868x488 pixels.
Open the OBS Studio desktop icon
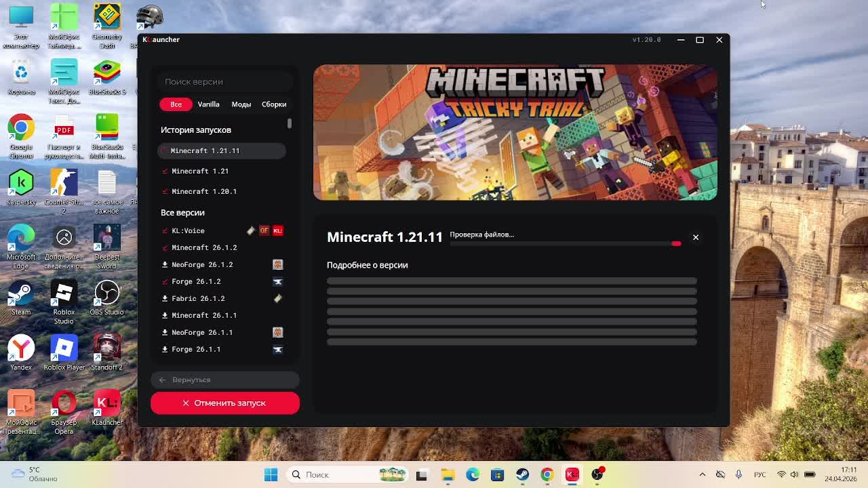click(x=106, y=298)
